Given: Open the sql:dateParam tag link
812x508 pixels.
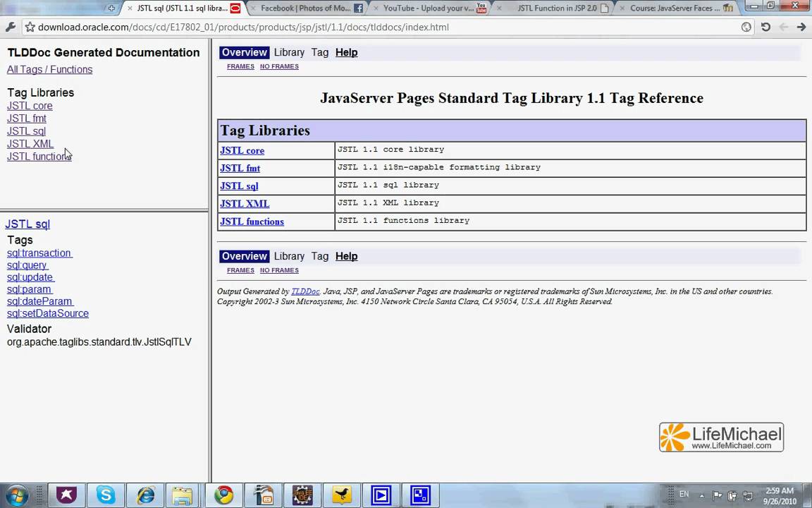Looking at the screenshot, I should coord(40,301).
